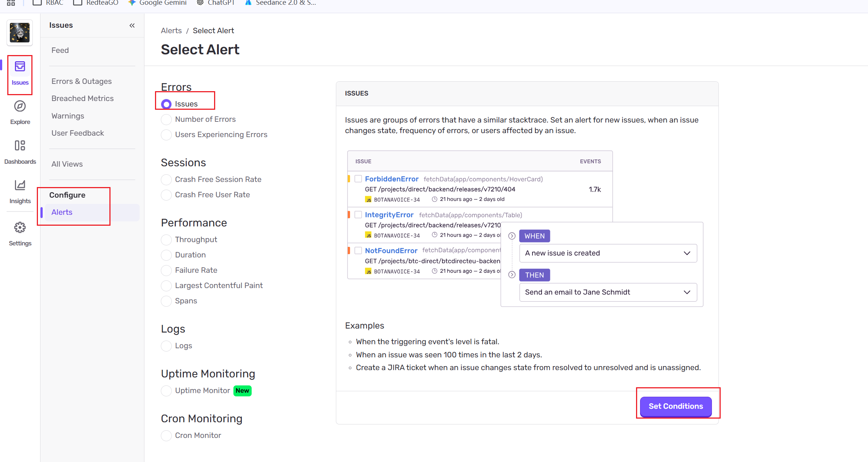The height and width of the screenshot is (462, 868).
Task: Click the organization avatar at top left
Action: coord(20,33)
